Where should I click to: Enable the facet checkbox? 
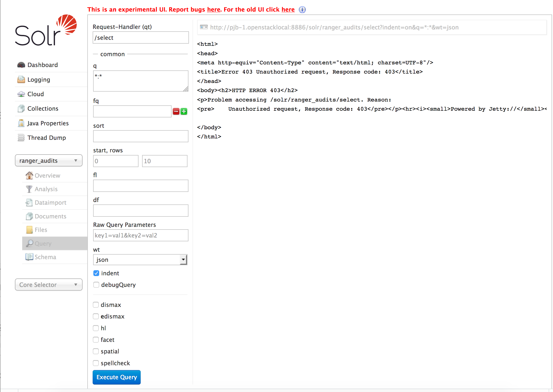[96, 340]
